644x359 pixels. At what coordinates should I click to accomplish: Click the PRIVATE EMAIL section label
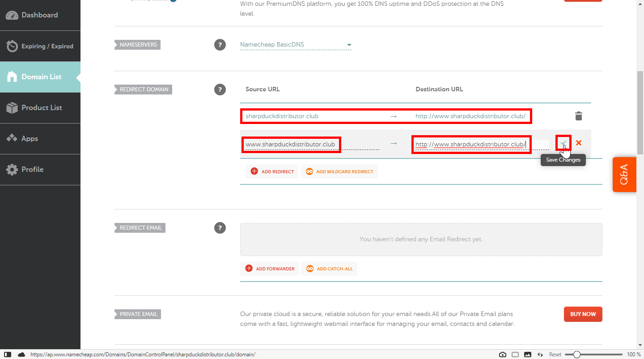(138, 314)
